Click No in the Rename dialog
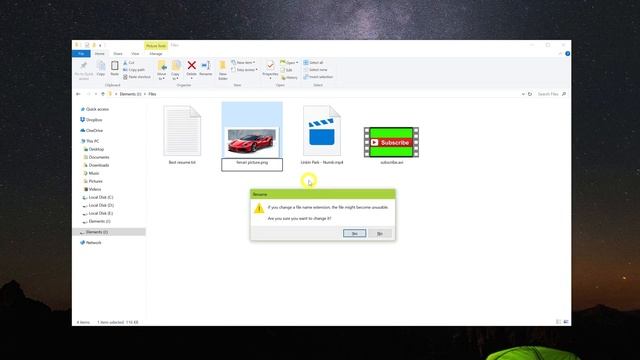Screen dimensions: 640x360 click(380, 233)
